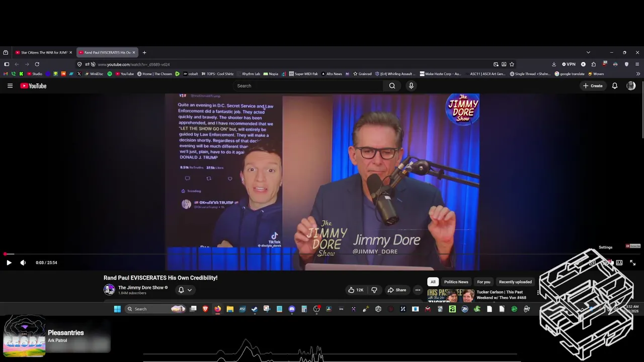Select the Politics News filter chip
This screenshot has width=644, height=362.
coord(456,282)
